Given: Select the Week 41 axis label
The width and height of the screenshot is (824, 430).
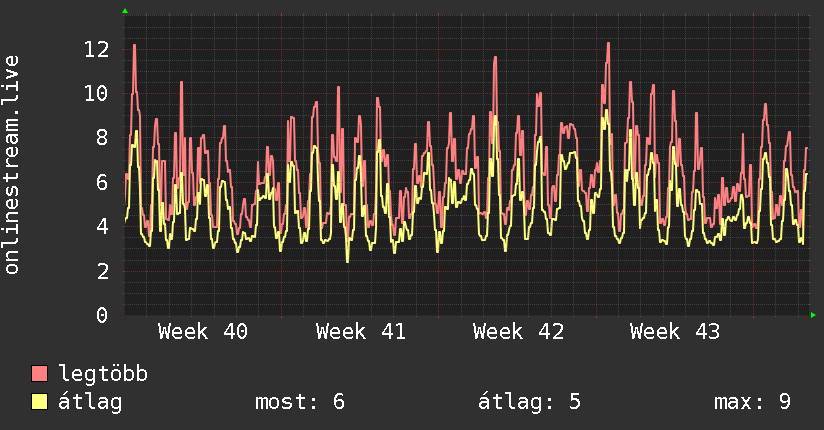Looking at the screenshot, I should pyautogui.click(x=360, y=332).
